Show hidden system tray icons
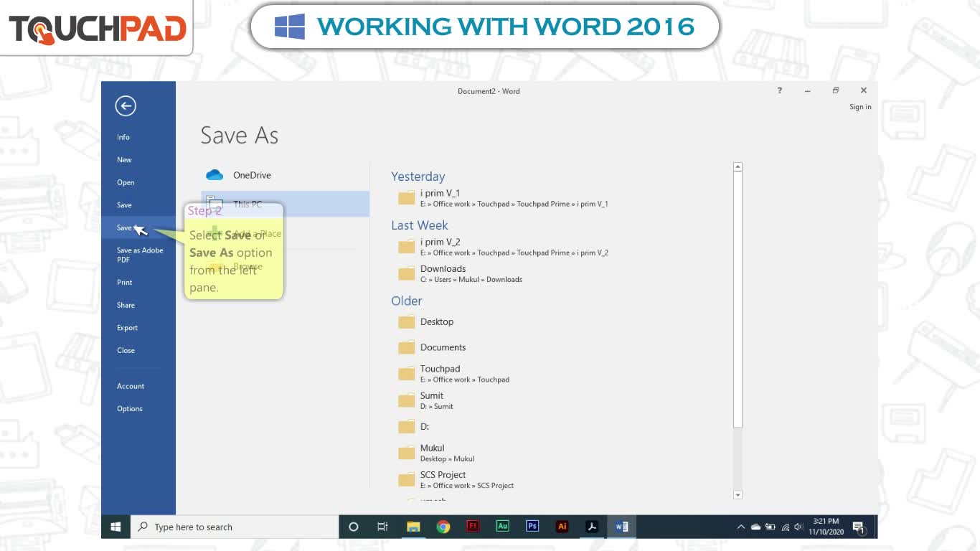The image size is (980, 551). pos(741,527)
